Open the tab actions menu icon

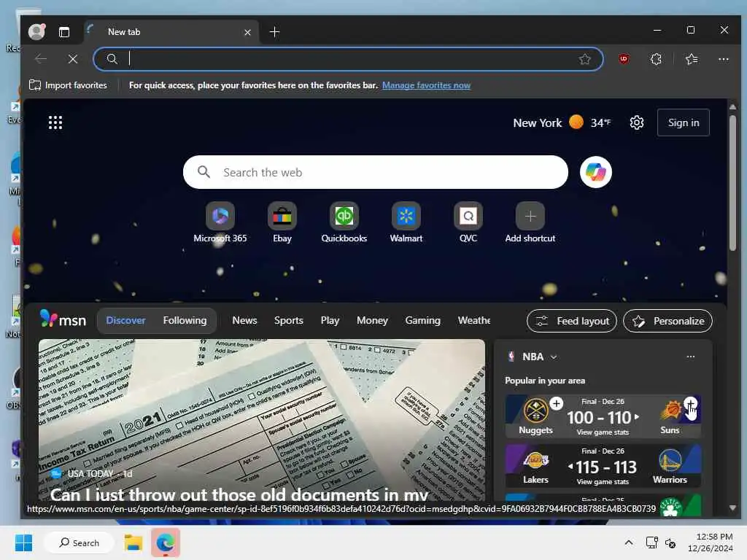point(64,32)
